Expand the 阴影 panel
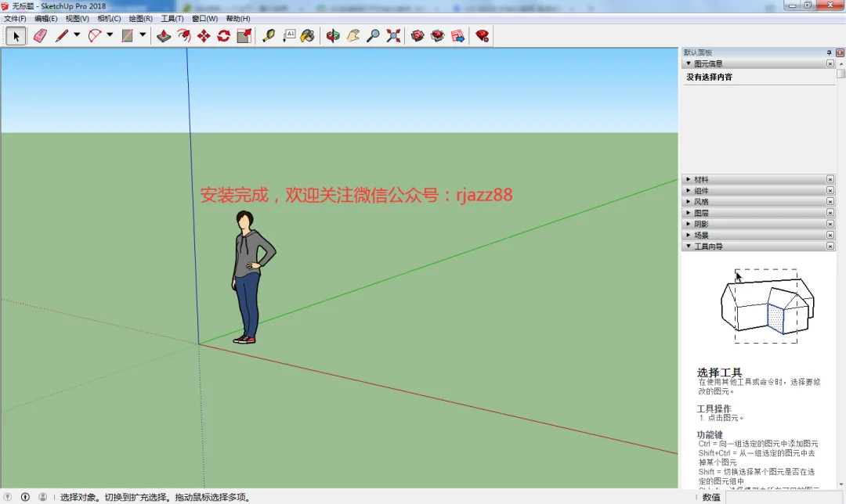 [x=758, y=224]
